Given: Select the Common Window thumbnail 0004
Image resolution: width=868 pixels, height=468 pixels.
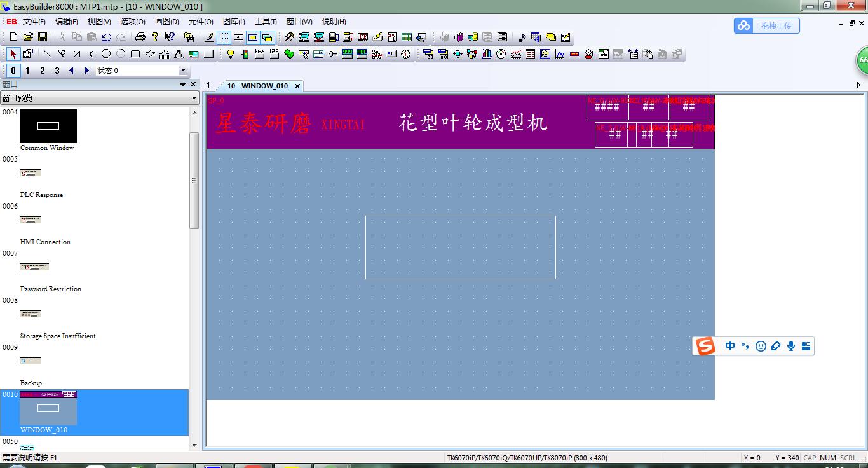Looking at the screenshot, I should pyautogui.click(x=48, y=126).
